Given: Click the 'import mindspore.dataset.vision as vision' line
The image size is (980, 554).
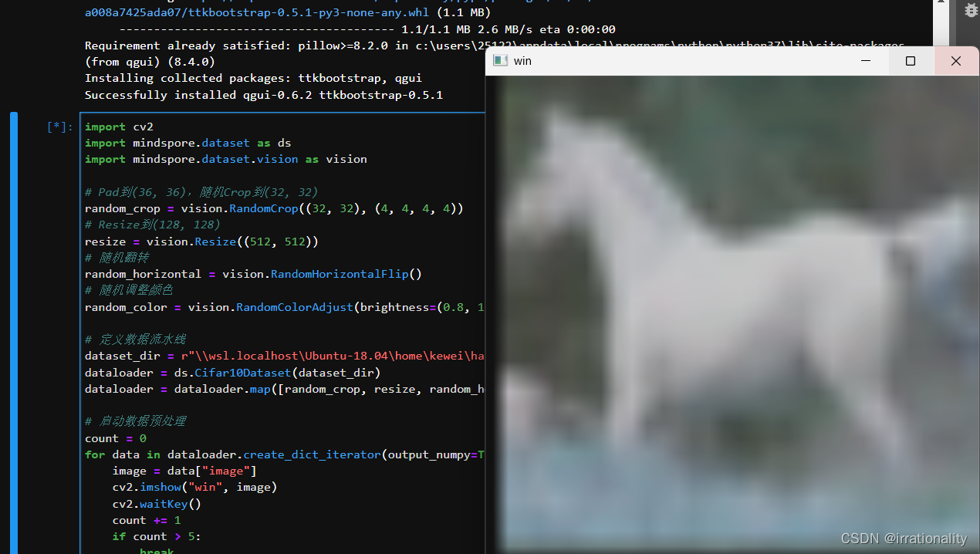Looking at the screenshot, I should 226,159.
